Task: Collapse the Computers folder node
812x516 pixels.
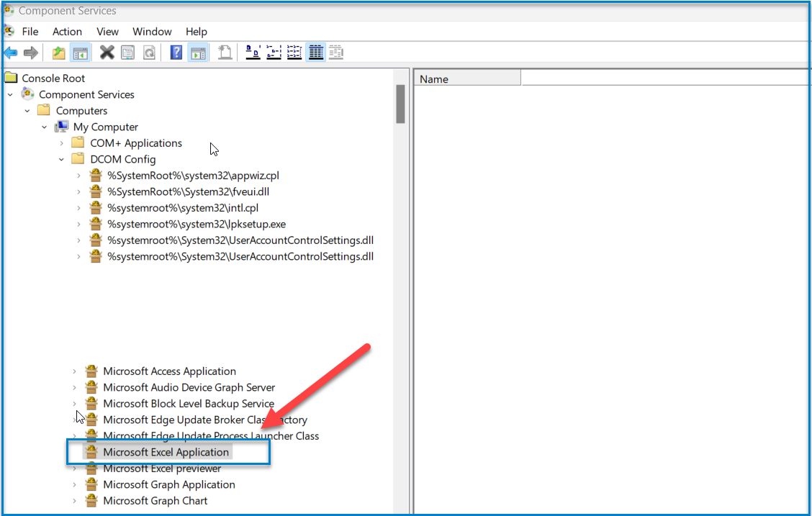Action: (27, 111)
